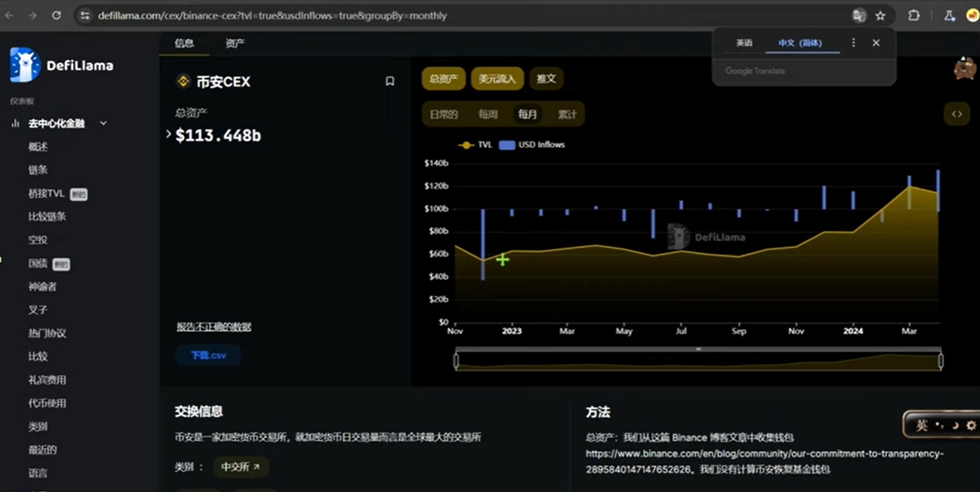Viewport: 980px width, 492px height.
Task: Open the 中交所 category link
Action: pyautogui.click(x=241, y=467)
